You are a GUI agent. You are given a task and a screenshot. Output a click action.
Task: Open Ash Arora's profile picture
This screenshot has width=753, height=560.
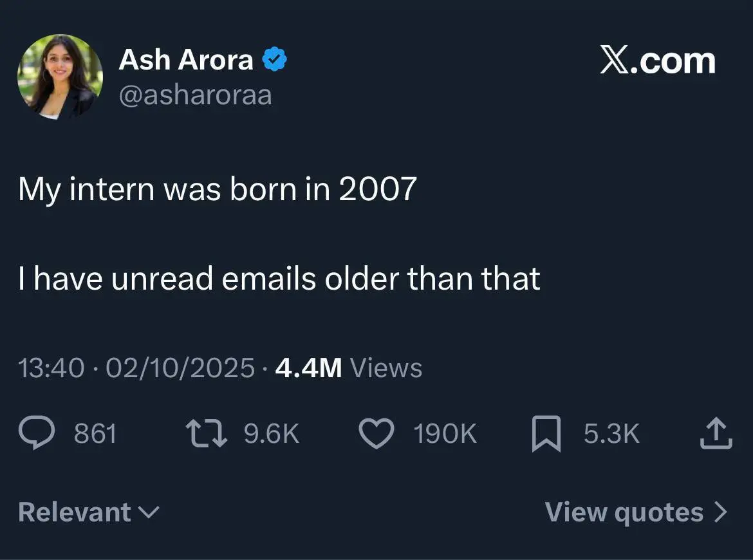[x=60, y=77]
